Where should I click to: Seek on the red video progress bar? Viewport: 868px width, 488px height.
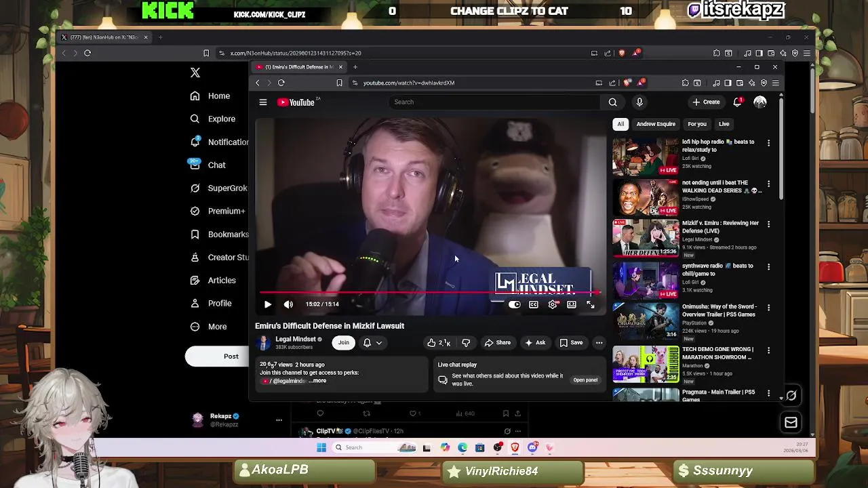(x=429, y=293)
